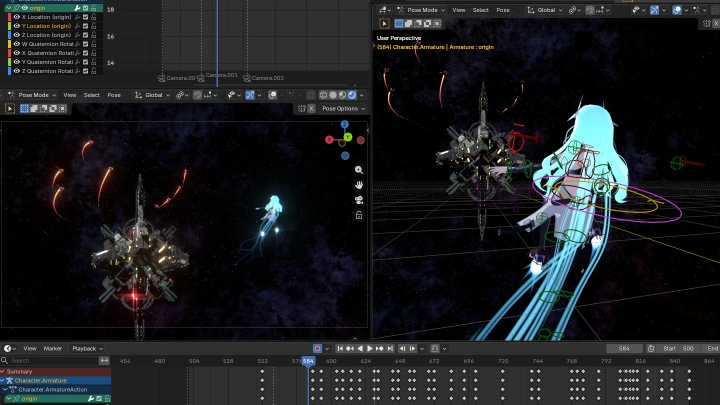Open Marker menu in timeline
Screen dimensions: 720x405
[x=53, y=349]
